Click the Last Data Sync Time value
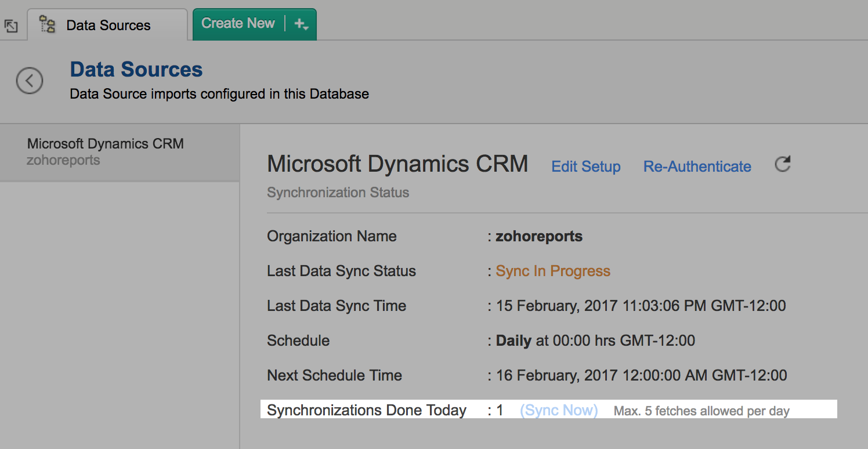The height and width of the screenshot is (449, 868). click(641, 306)
